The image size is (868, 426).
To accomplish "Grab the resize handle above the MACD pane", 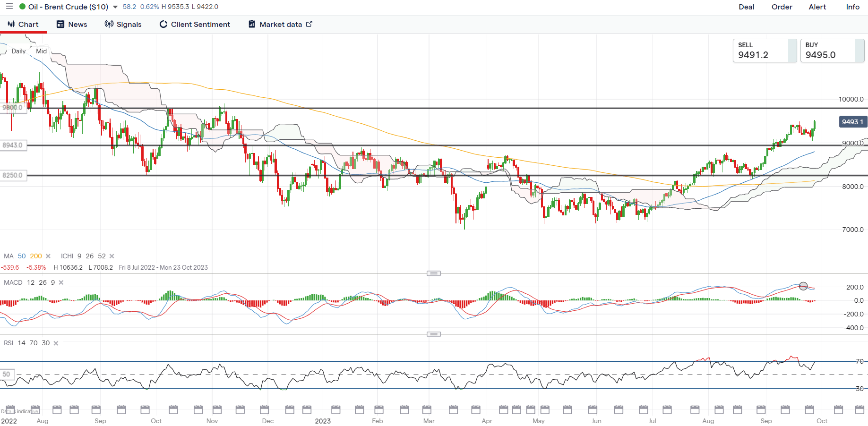I will point(434,273).
